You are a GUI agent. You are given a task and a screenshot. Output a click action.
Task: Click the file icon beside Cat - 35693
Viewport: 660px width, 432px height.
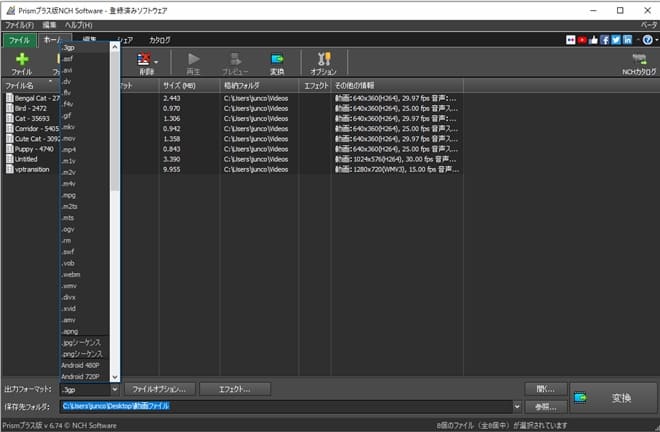[x=9, y=118]
